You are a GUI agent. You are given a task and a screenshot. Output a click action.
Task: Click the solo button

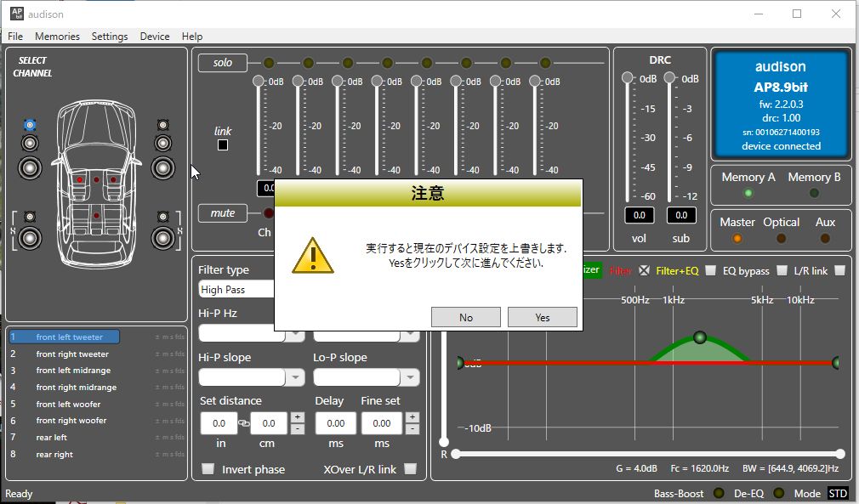coord(223,63)
